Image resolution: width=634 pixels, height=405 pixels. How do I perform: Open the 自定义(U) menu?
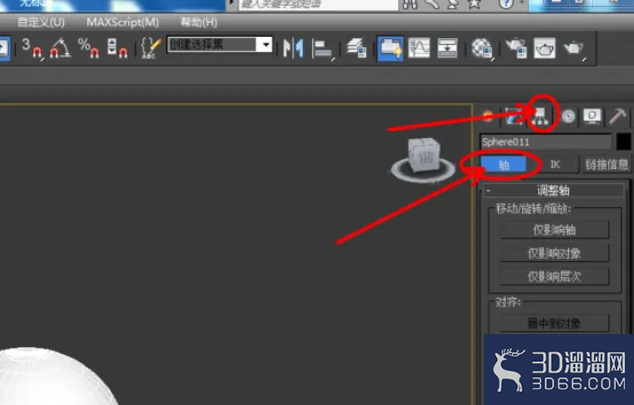(x=41, y=22)
